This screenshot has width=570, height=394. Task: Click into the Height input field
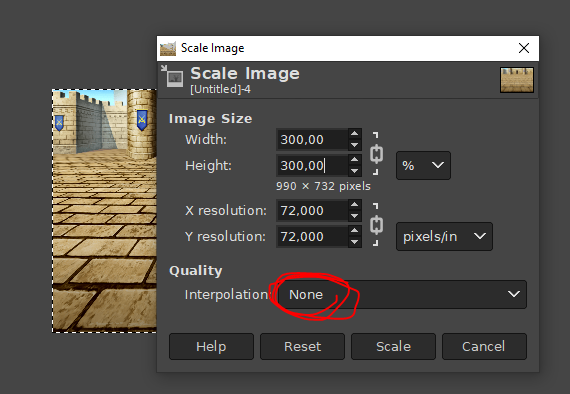pyautogui.click(x=312, y=165)
